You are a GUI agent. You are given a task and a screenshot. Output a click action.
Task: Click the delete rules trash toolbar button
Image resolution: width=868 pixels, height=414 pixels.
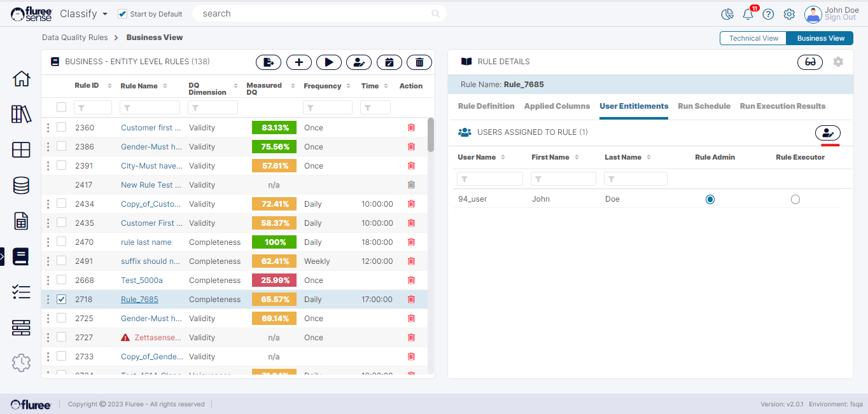419,62
